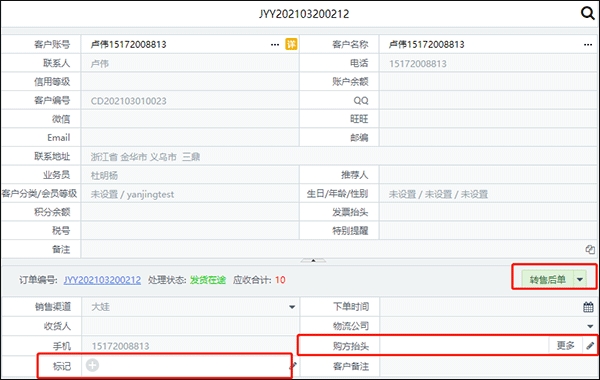
Task: Open the customer account ellipsis menu
Action: click(x=275, y=44)
